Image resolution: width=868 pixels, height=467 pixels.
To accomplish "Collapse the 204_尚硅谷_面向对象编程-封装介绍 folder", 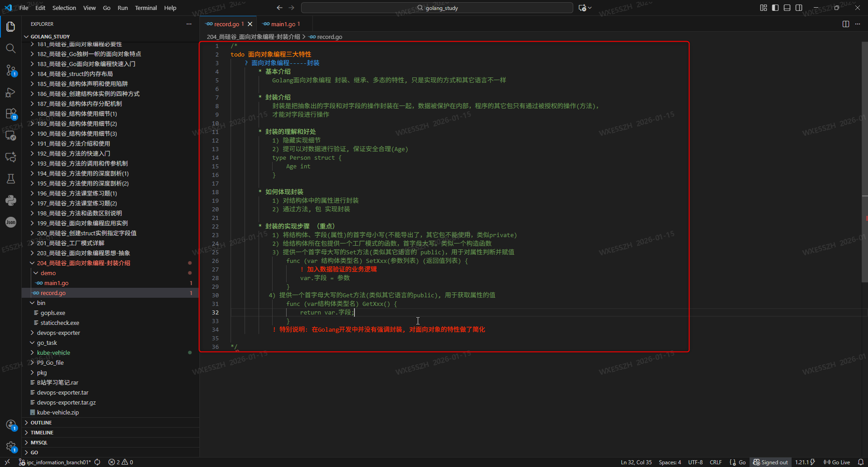I will pyautogui.click(x=110, y=263).
